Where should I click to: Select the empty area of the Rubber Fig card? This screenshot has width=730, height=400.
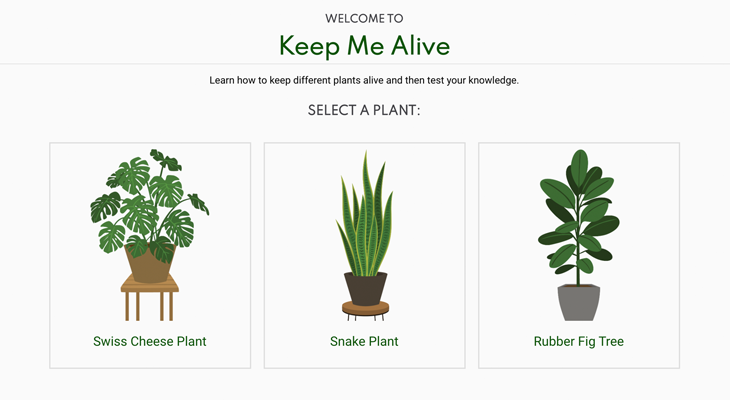[x=652, y=279]
